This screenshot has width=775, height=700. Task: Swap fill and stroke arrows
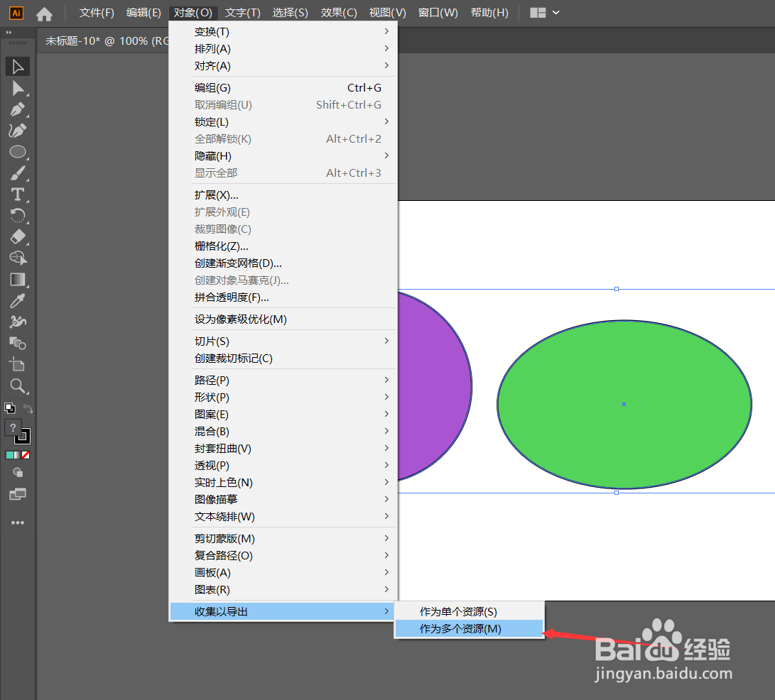(28, 408)
